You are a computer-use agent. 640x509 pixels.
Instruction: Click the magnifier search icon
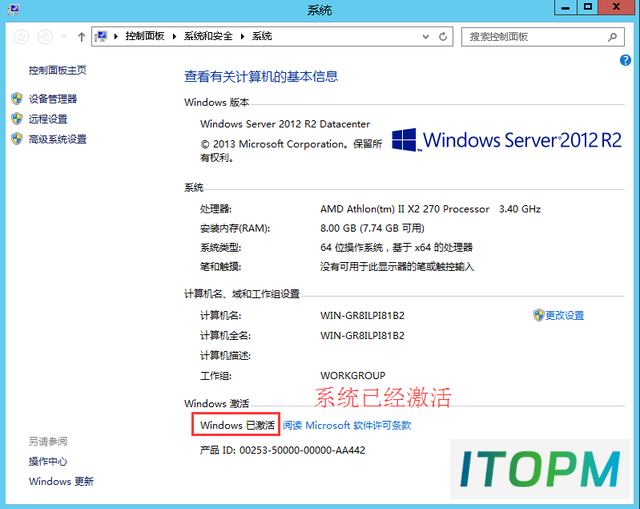612,37
